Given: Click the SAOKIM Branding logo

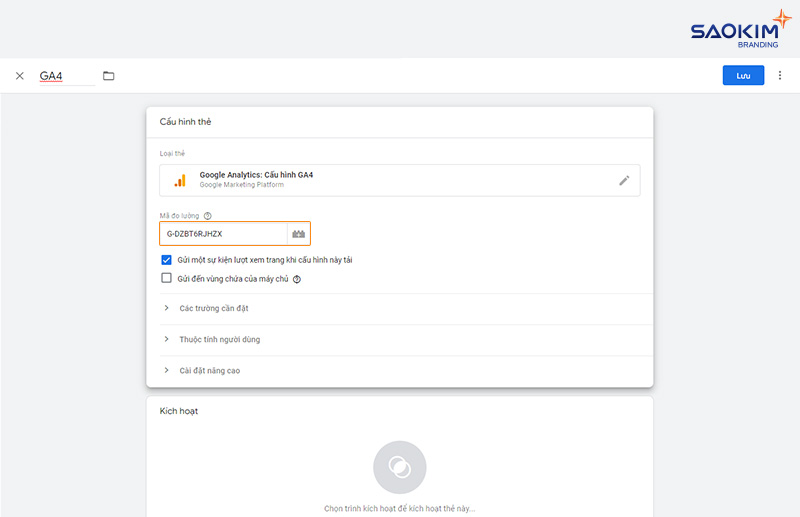Looking at the screenshot, I should 740,29.
